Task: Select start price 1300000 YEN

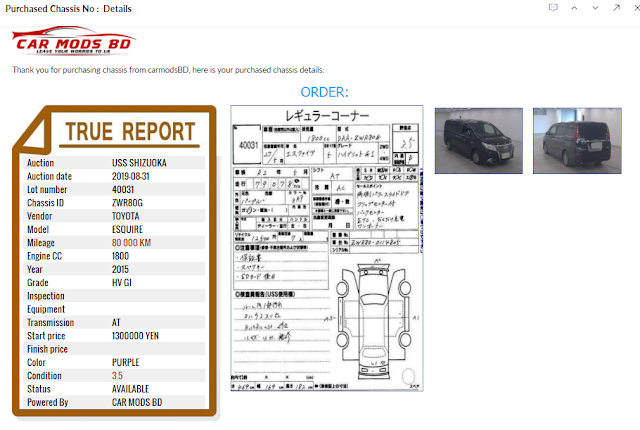Action: pyautogui.click(x=136, y=336)
